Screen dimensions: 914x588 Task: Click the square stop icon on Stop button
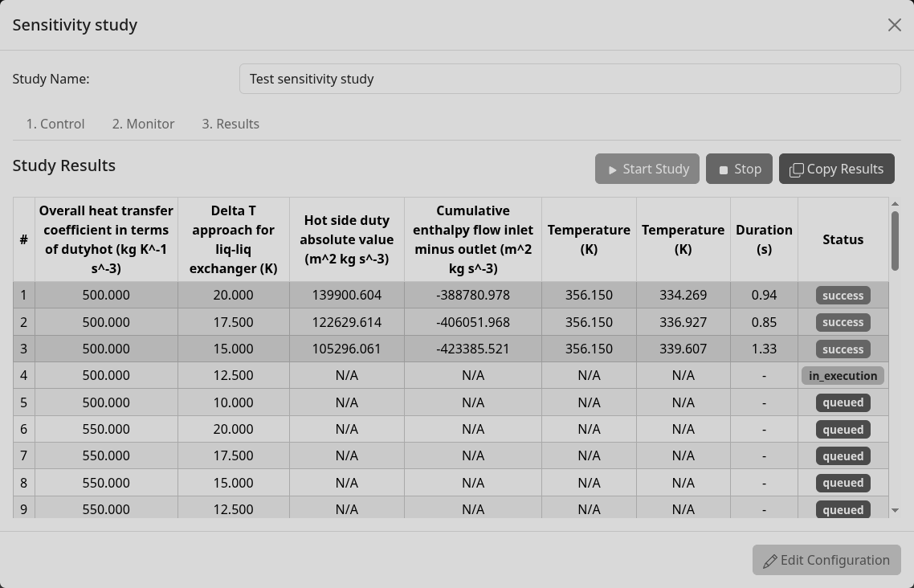point(722,169)
